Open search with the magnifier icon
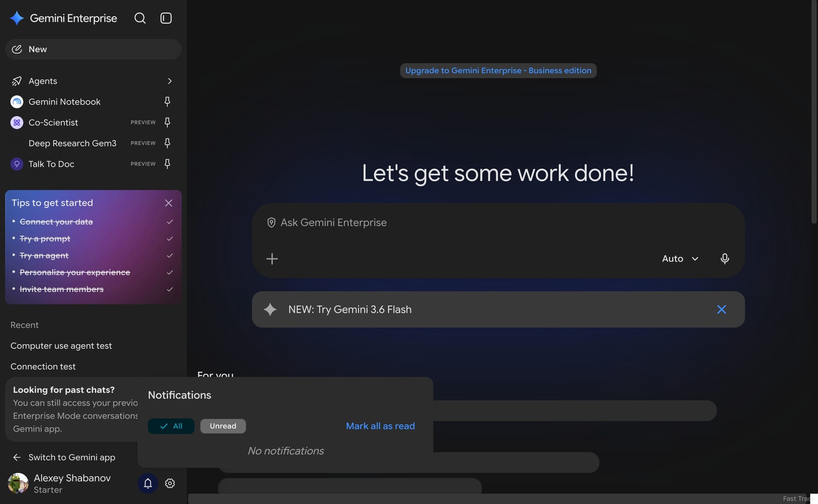This screenshot has width=818, height=504. 140,18
